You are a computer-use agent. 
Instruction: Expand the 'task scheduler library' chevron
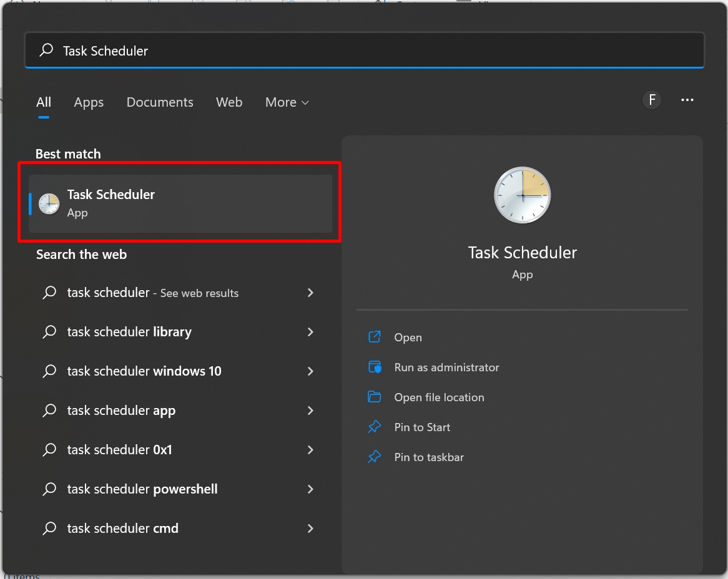[x=310, y=332]
